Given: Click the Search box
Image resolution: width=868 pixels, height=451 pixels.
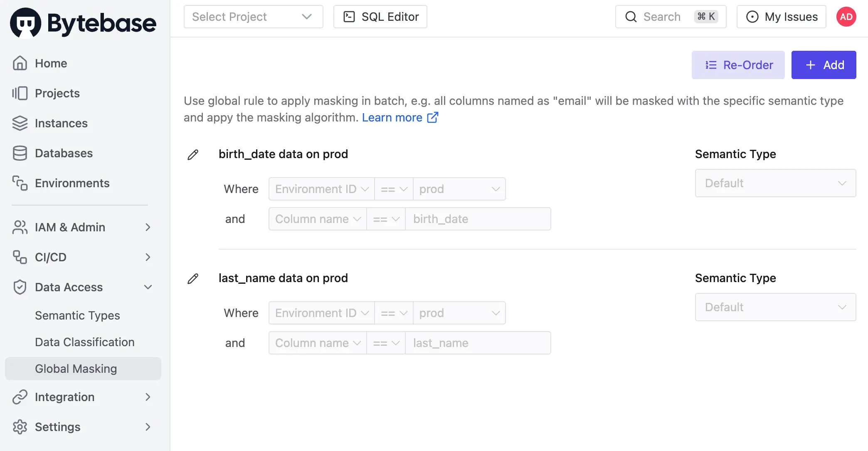Looking at the screenshot, I should click(x=671, y=17).
